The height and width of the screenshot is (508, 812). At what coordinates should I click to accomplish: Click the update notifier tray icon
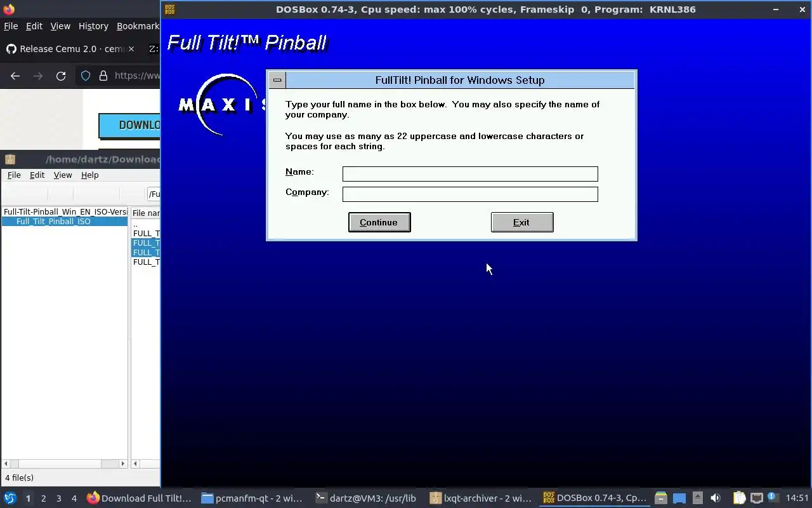(772, 498)
